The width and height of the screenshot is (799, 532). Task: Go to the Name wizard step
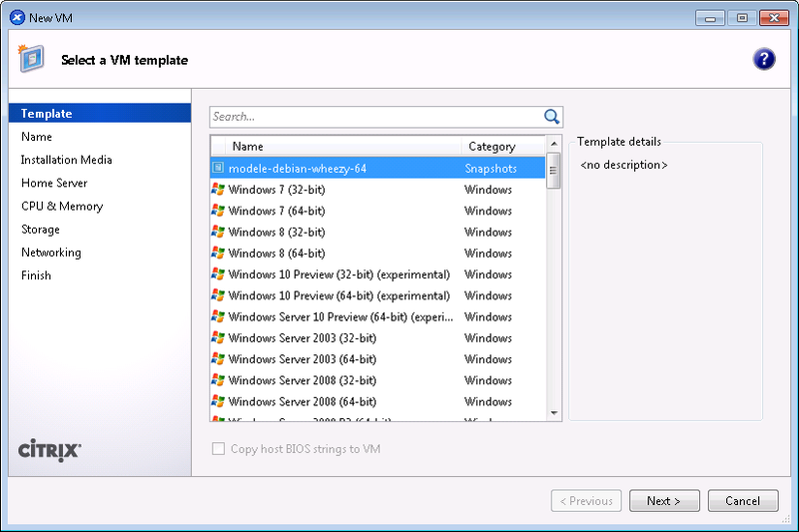[x=37, y=137]
